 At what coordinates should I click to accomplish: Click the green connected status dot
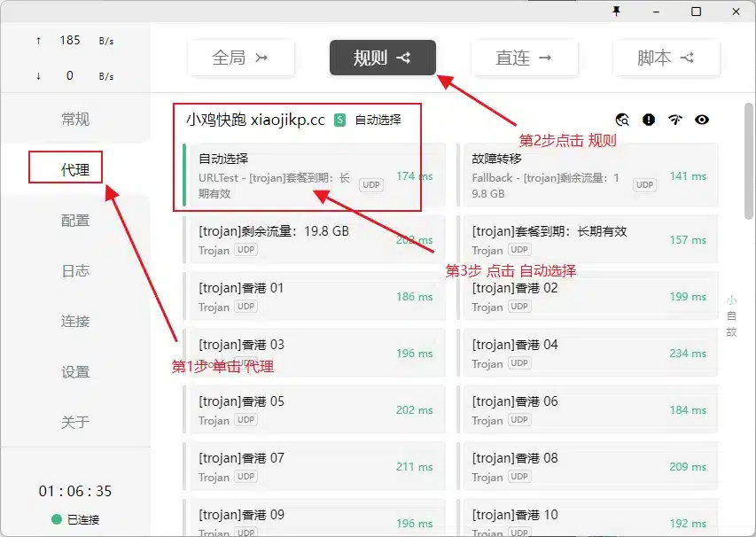click(57, 519)
